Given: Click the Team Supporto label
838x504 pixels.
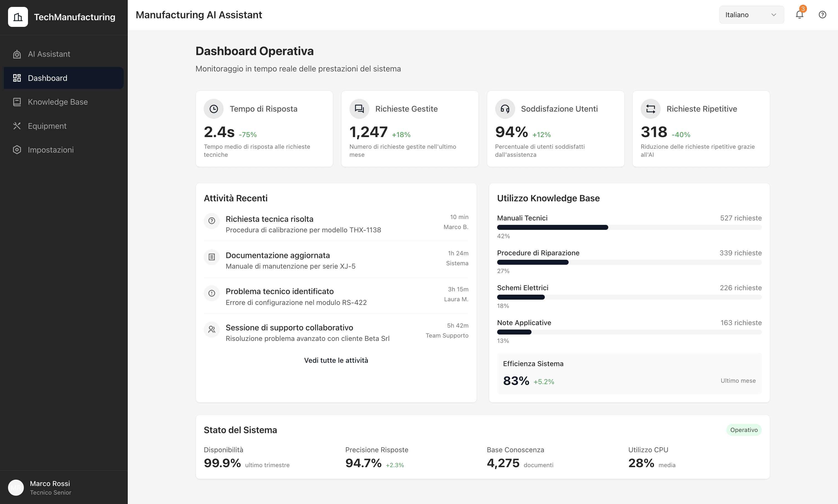Looking at the screenshot, I should coord(447,336).
